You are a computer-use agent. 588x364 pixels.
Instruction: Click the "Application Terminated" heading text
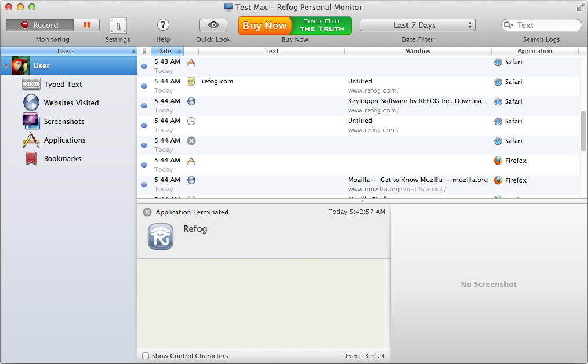[x=192, y=212]
